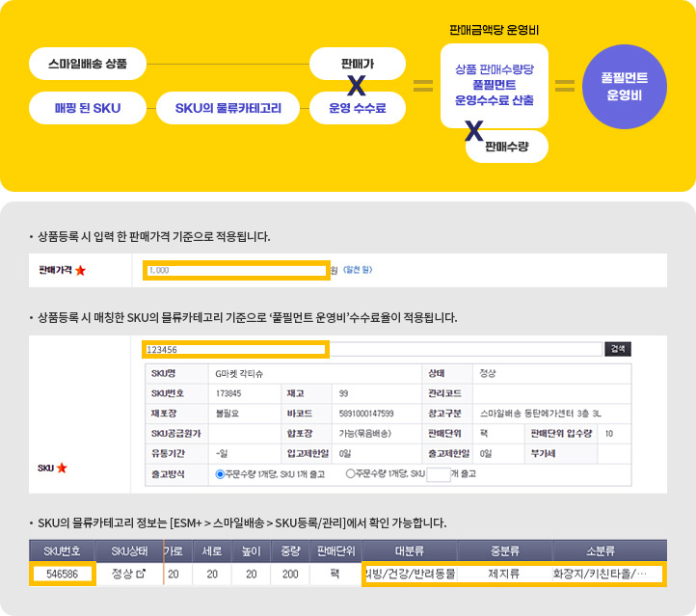
Task: Click the red star beside 판매가격
Action: click(80, 271)
